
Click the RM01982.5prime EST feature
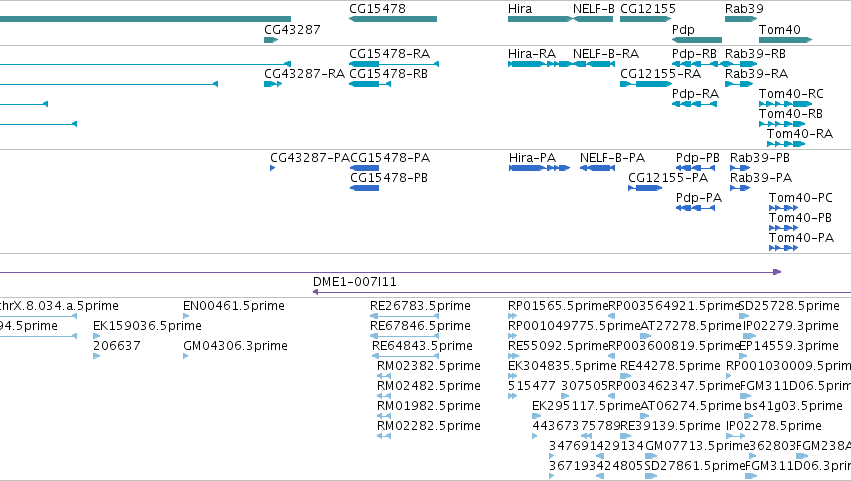click(384, 416)
